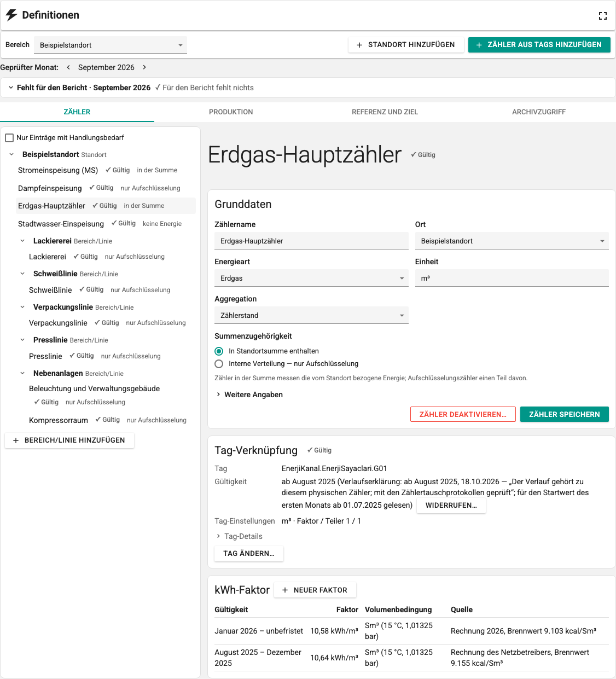616x679 pixels.
Task: Open the Aggregation dropdown Zählerstand
Action: [x=311, y=315]
